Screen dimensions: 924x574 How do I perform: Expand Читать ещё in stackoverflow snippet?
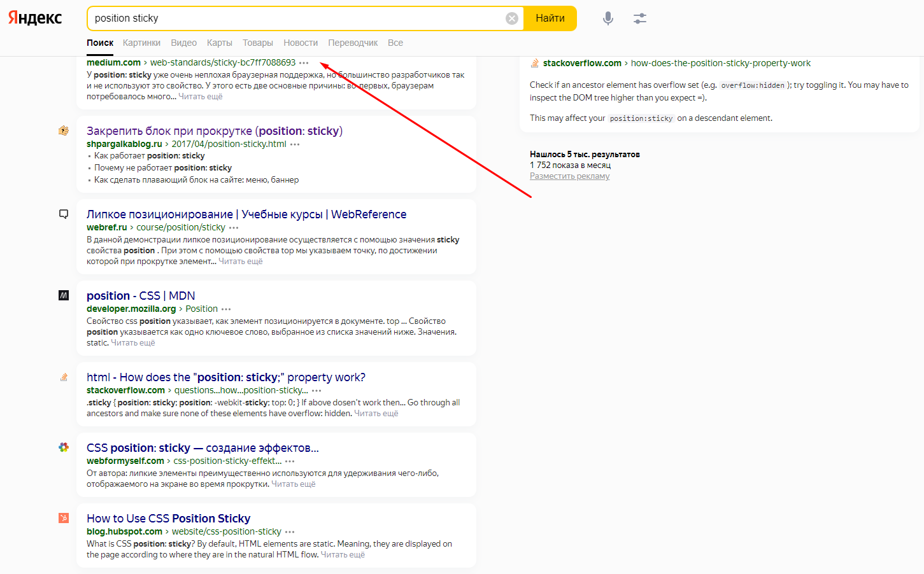(376, 414)
